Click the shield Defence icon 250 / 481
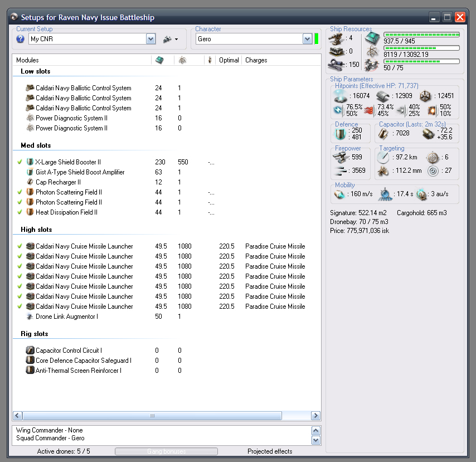Viewport: 476px width, 462px height. click(340, 134)
